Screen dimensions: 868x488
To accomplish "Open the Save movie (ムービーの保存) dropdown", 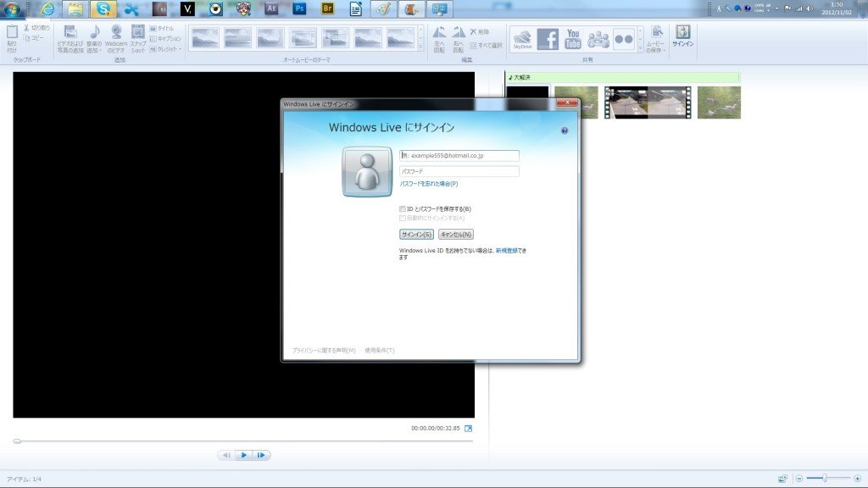I will [x=656, y=39].
